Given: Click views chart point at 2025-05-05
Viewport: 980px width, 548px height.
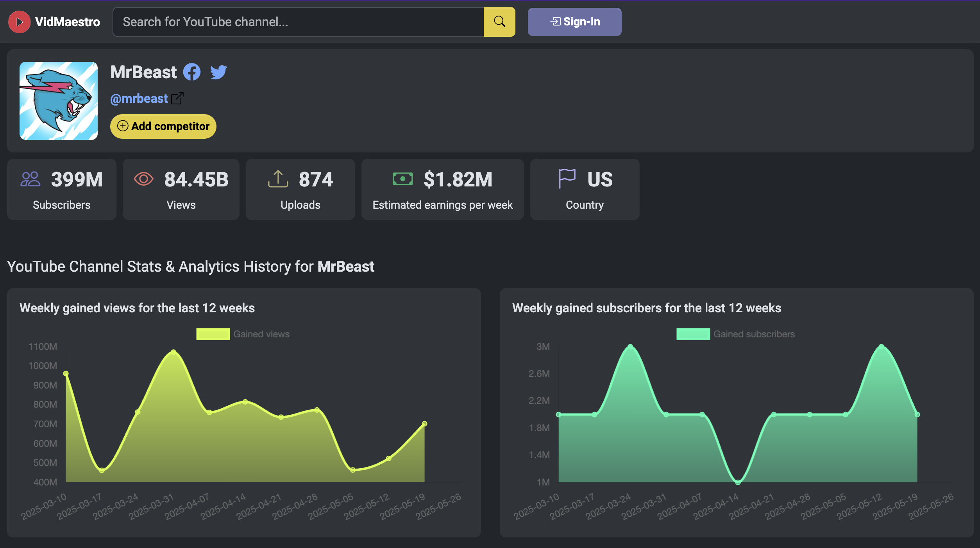Looking at the screenshot, I should click(x=353, y=470).
